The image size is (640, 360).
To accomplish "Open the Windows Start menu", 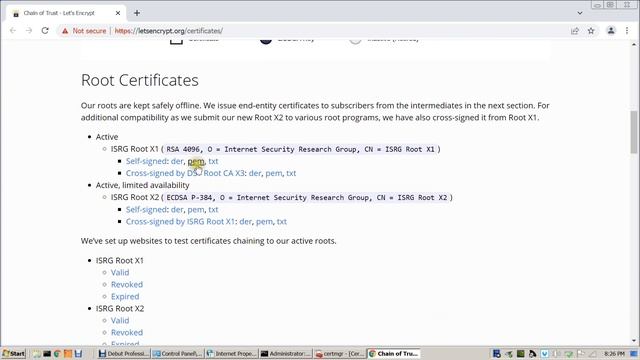I will click(x=13, y=353).
